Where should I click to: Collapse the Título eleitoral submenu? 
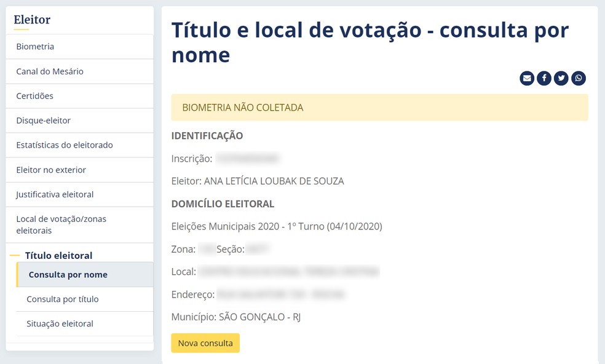[x=58, y=255]
